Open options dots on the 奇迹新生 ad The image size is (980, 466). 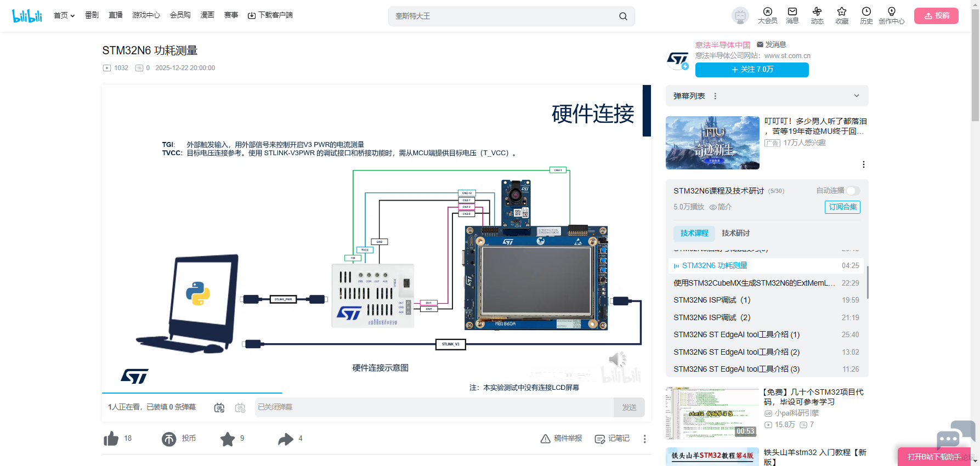point(864,164)
